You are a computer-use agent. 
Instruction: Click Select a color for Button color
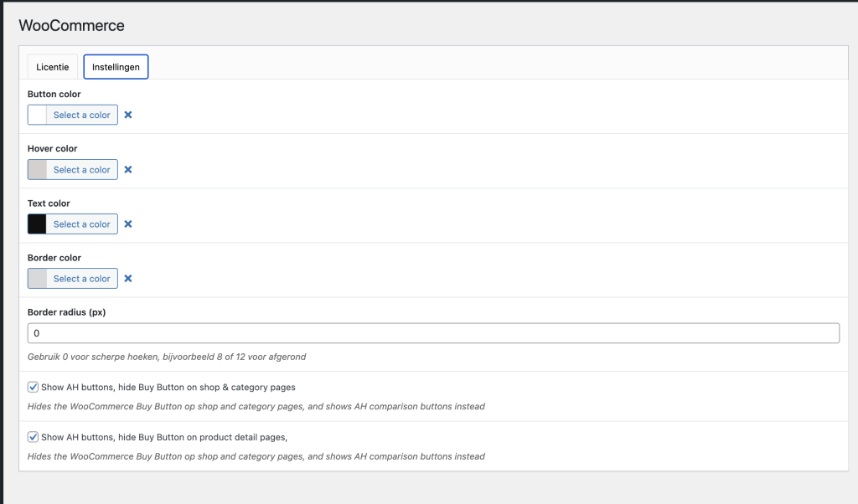click(81, 115)
